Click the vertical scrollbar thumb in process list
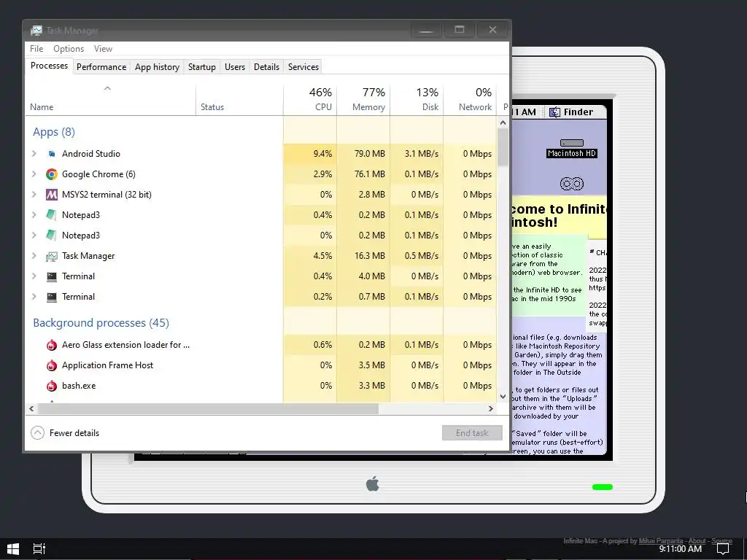Image resolution: width=747 pixels, height=560 pixels. (x=503, y=147)
